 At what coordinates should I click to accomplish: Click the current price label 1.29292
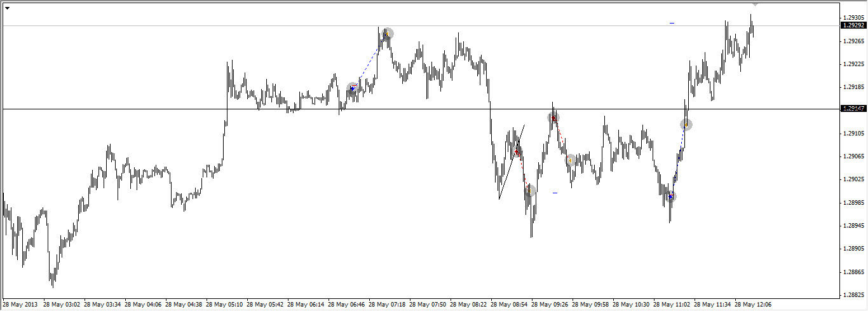tap(852, 25)
